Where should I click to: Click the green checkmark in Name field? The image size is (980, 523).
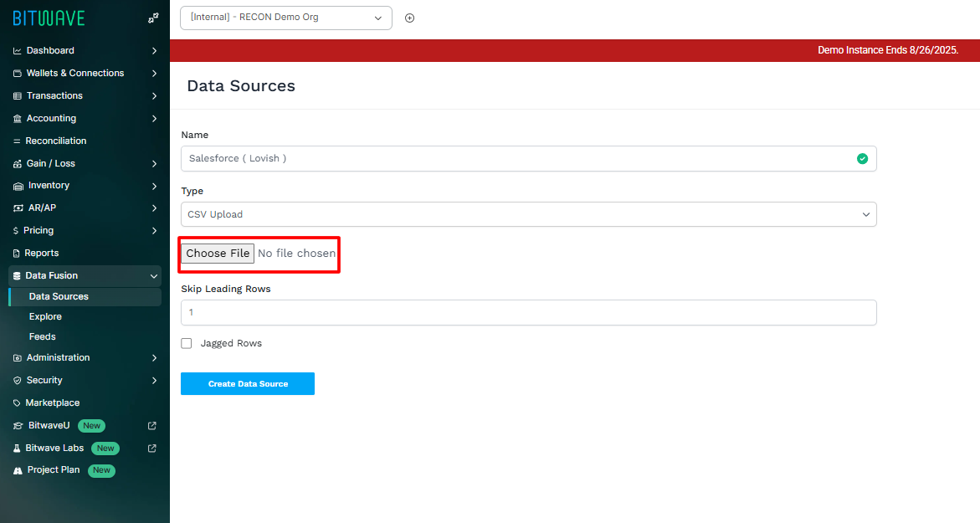[863, 159]
